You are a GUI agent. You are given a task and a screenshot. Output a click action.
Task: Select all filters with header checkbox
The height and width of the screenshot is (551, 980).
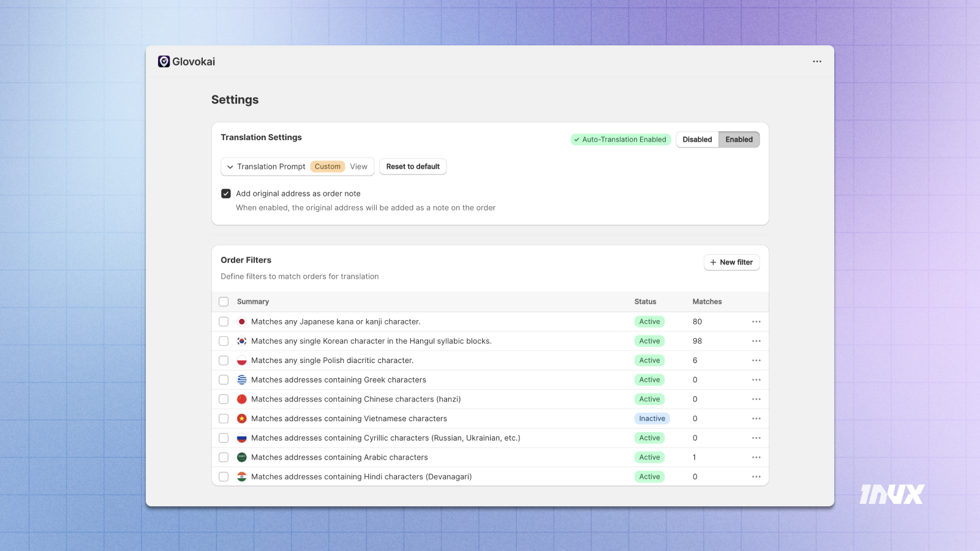[224, 302]
